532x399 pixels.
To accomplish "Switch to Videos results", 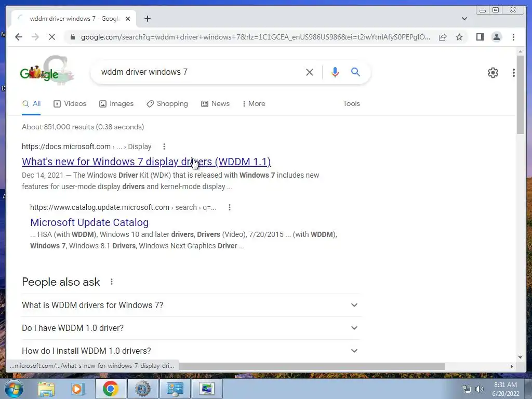I will click(x=70, y=104).
